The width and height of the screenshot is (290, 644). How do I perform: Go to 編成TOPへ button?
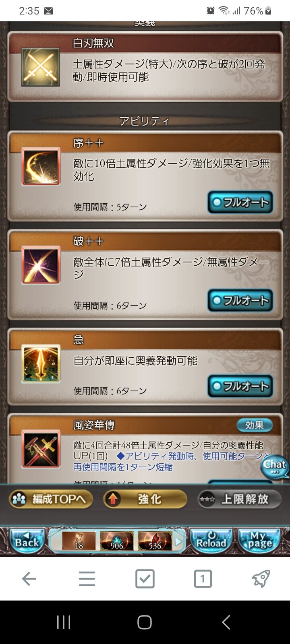pos(50,499)
